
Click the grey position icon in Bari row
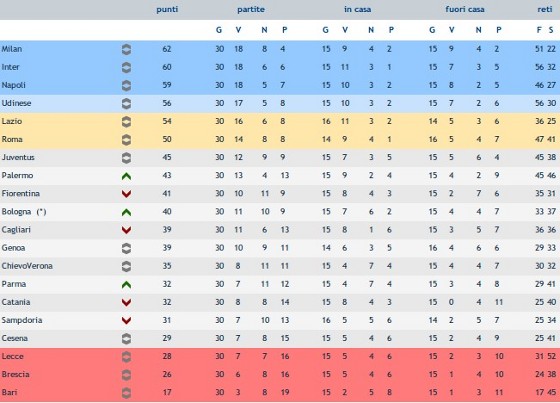[126, 393]
